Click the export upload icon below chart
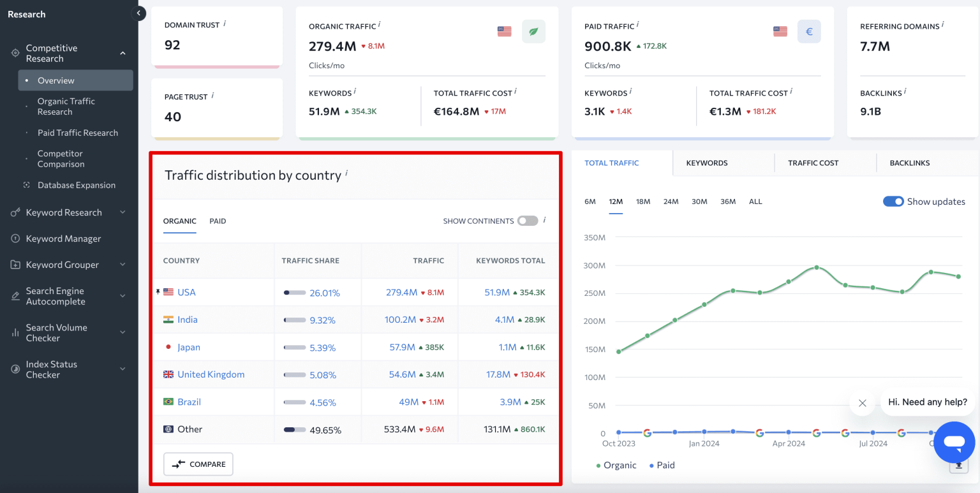The image size is (980, 493). pos(958,466)
